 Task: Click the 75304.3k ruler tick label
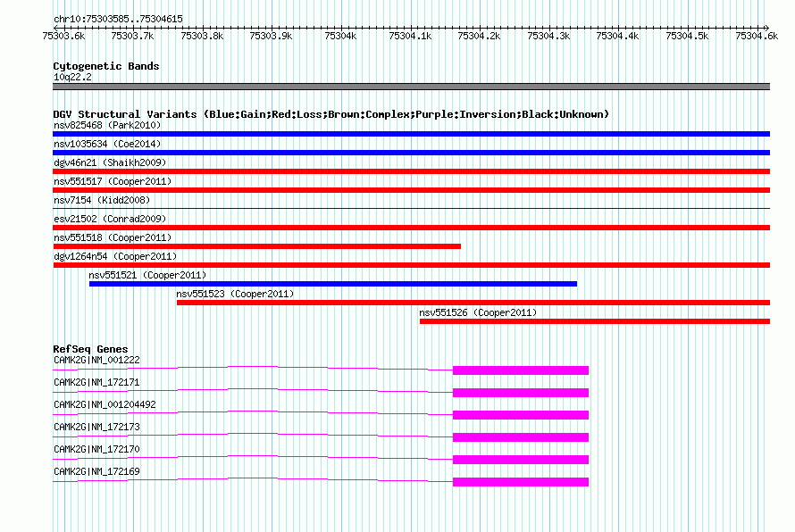[548, 36]
